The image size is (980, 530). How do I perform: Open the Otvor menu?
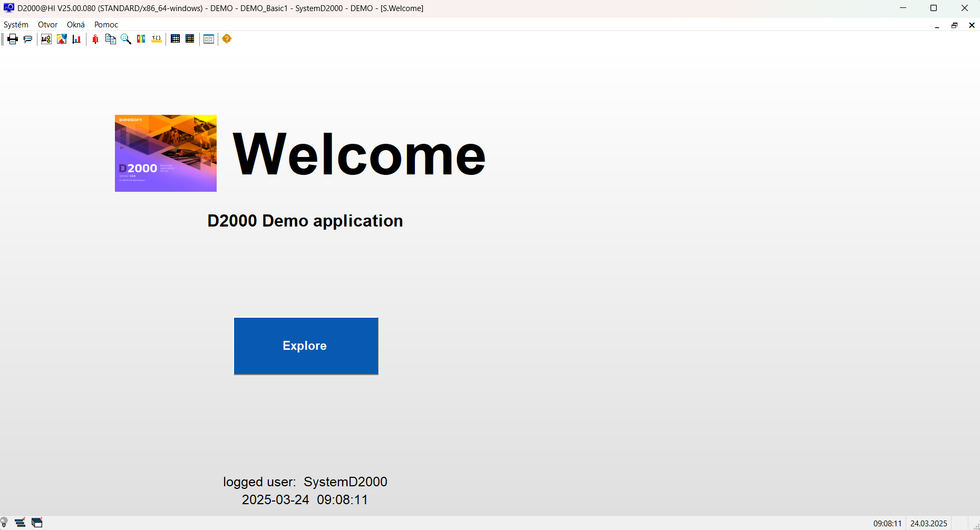coord(47,25)
